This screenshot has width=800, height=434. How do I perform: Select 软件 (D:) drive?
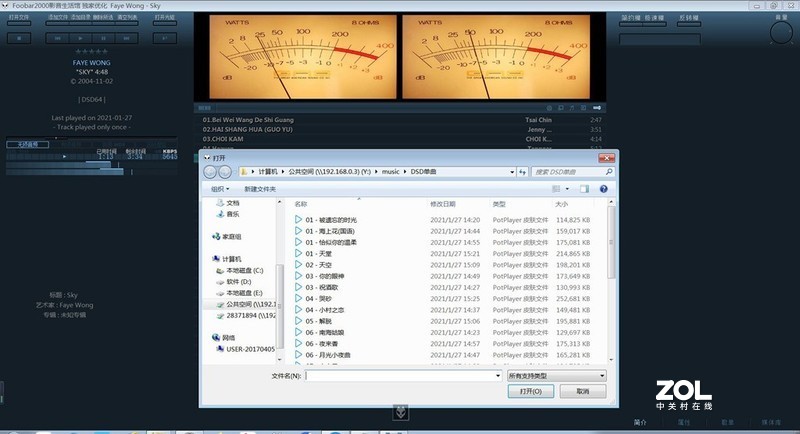233,282
